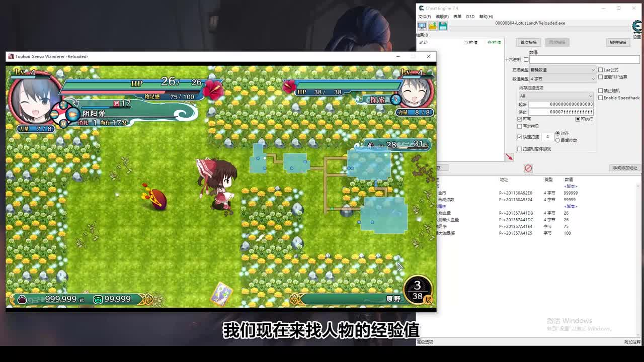This screenshot has height=362, width=644.
Task: Check the Enable Speedhack box
Action: (601, 98)
